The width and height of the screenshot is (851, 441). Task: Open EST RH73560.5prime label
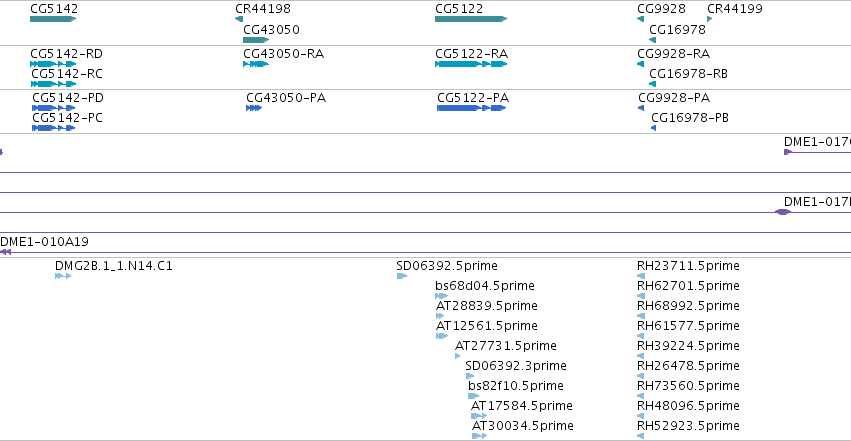688,386
